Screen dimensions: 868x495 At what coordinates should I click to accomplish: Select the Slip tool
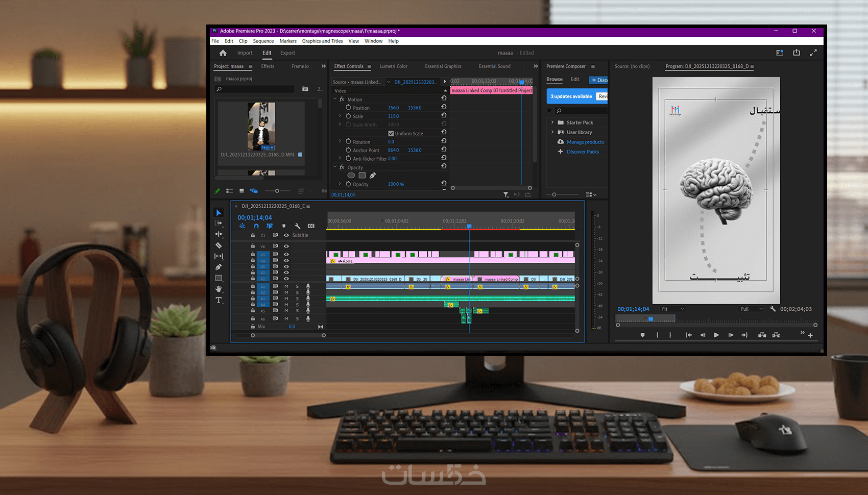(219, 256)
